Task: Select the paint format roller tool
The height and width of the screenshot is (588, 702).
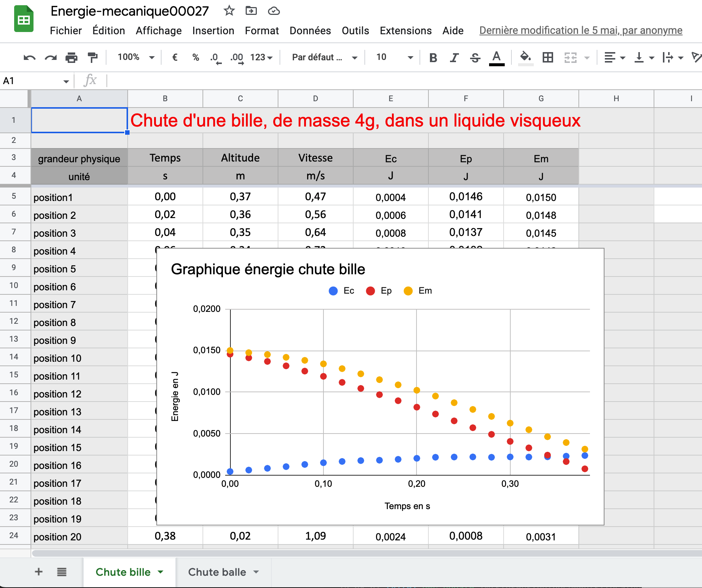Action: point(92,58)
